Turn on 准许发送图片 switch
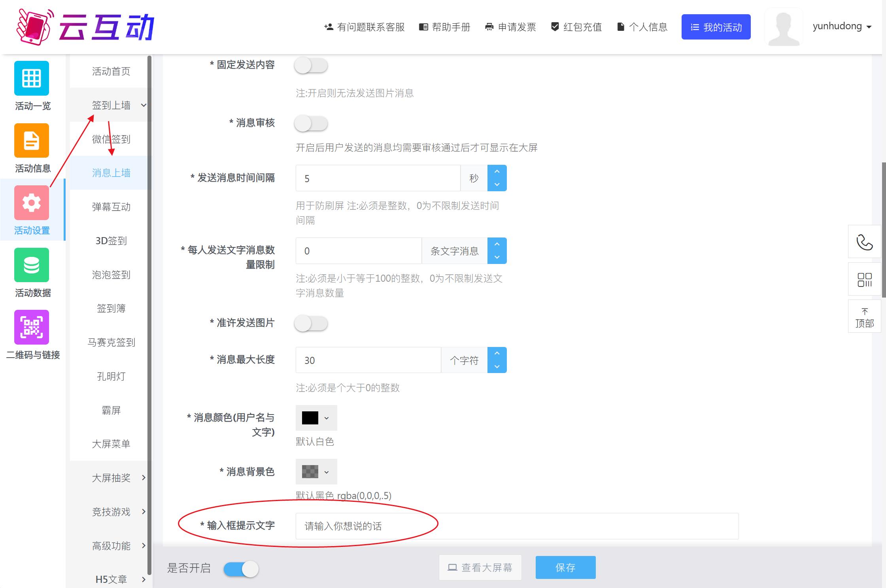The width and height of the screenshot is (886, 588). coord(311,324)
